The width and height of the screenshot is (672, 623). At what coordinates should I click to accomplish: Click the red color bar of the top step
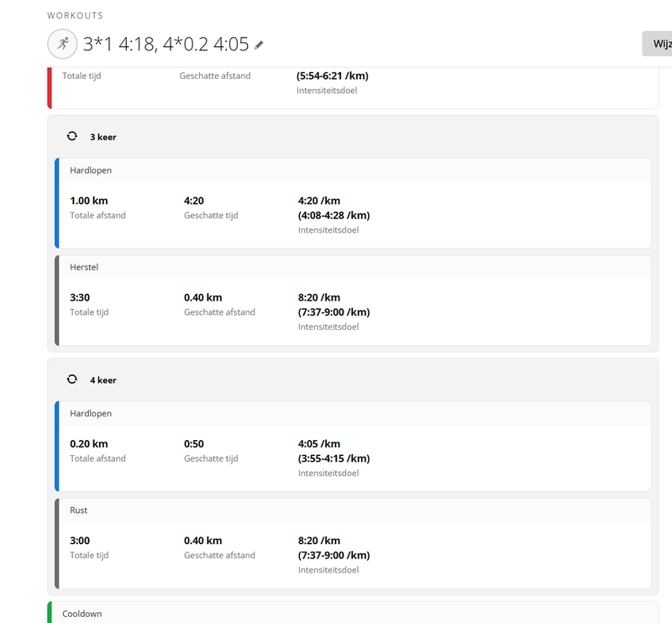click(x=50, y=87)
